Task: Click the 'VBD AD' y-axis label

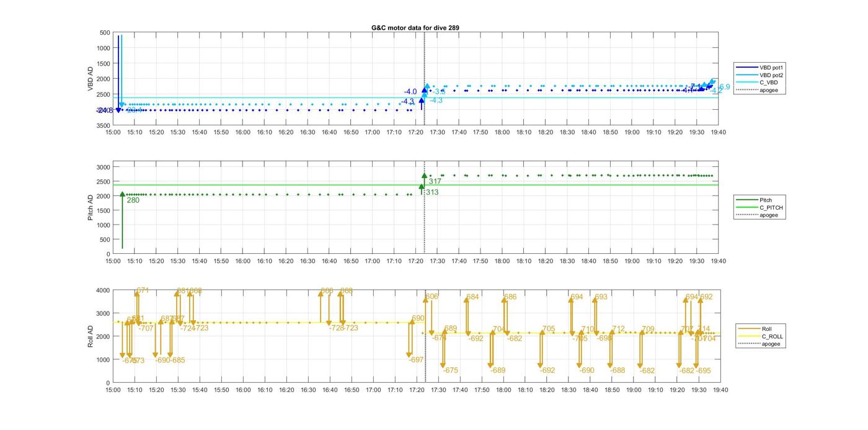Action: (x=91, y=79)
